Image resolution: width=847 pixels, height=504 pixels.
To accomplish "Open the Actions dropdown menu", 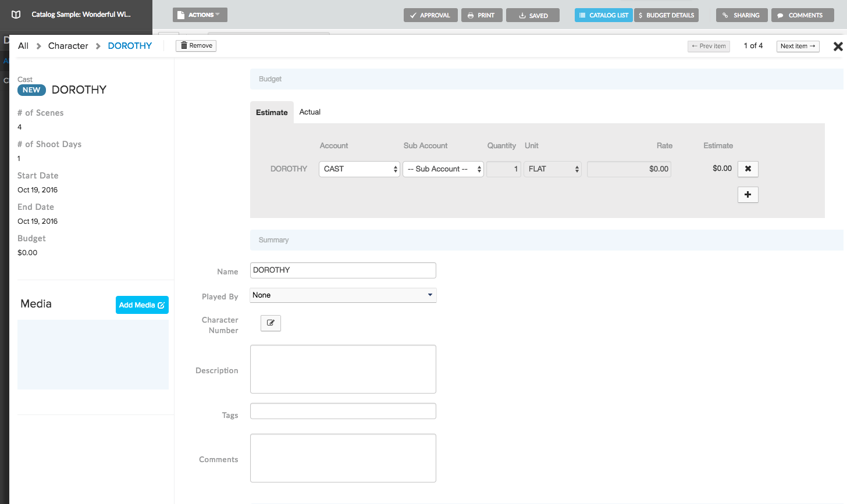I will coord(200,15).
